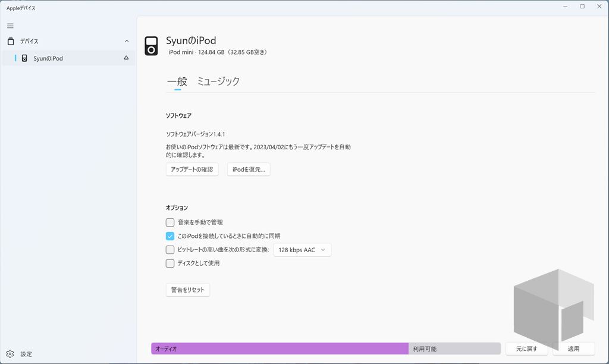609x364 pixels.
Task: Click ソフトウェアバージョン1.4.1 text
Action: click(195, 134)
